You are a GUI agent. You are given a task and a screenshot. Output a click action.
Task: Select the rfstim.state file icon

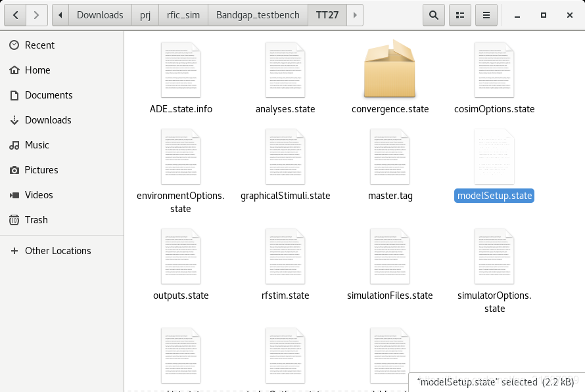(x=285, y=256)
